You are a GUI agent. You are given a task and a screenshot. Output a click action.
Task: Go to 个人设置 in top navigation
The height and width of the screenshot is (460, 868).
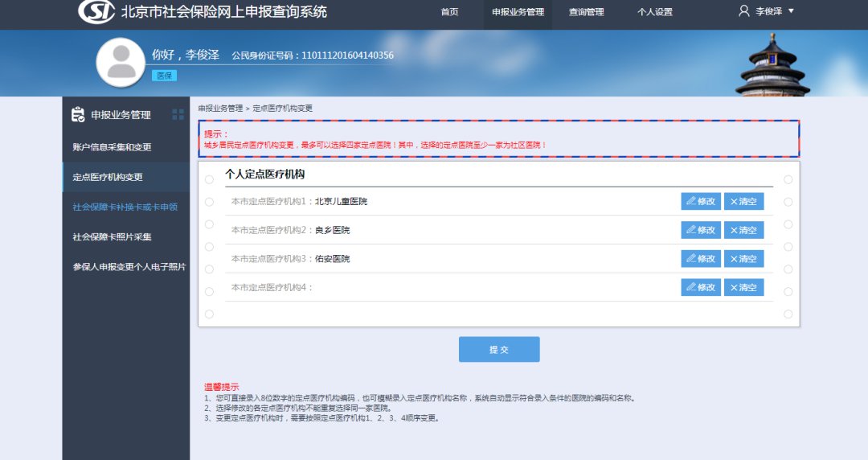(x=654, y=12)
